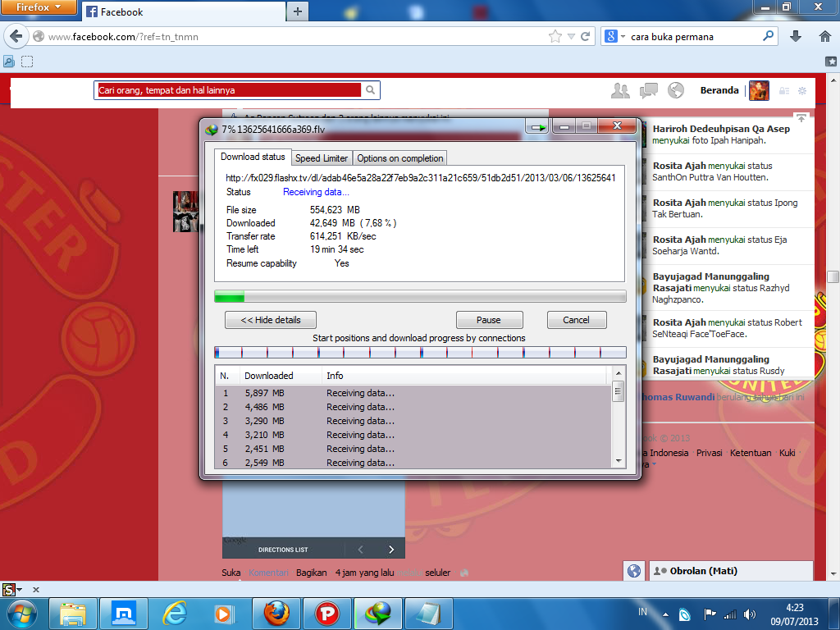
Task: Click the Facebook search input field
Action: click(x=228, y=90)
